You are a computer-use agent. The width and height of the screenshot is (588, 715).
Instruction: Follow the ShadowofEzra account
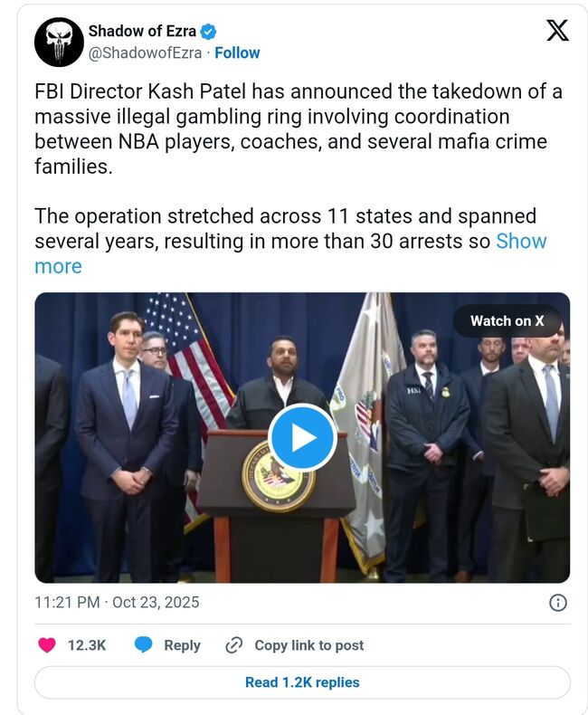click(x=237, y=52)
